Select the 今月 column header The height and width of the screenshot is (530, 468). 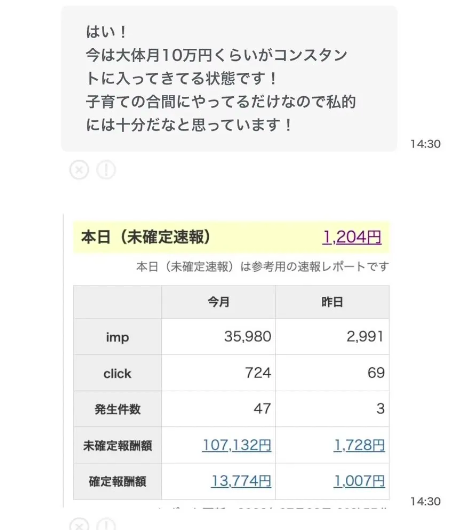coord(219,302)
